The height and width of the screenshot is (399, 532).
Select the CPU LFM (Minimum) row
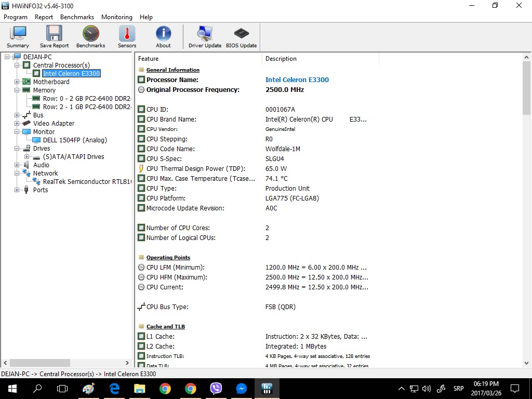pos(258,268)
